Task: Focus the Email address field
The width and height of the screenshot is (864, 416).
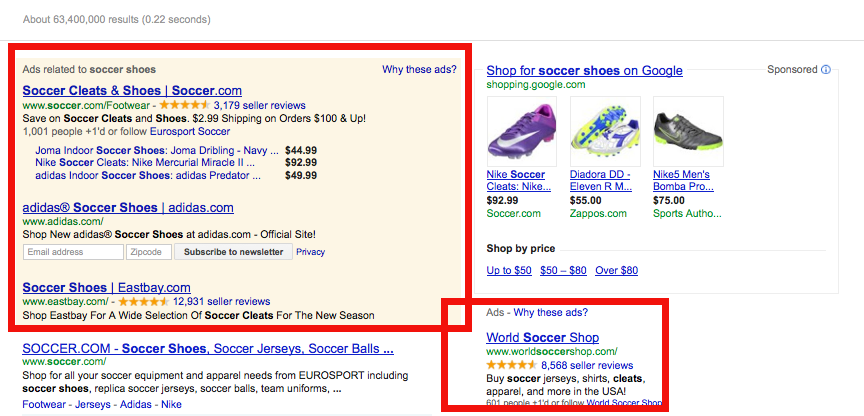Action: point(73,252)
